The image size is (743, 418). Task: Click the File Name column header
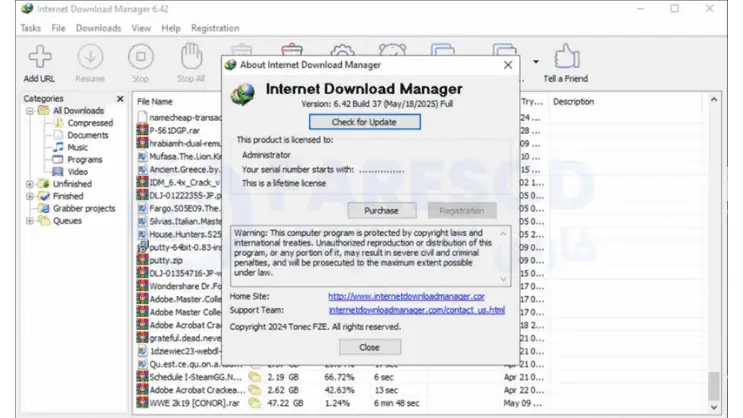pyautogui.click(x=154, y=101)
